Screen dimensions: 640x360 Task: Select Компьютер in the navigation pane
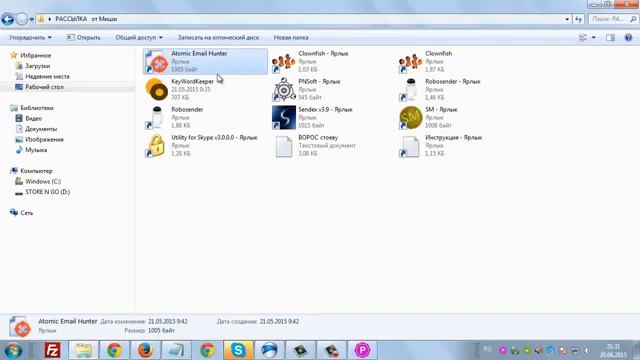click(x=36, y=171)
